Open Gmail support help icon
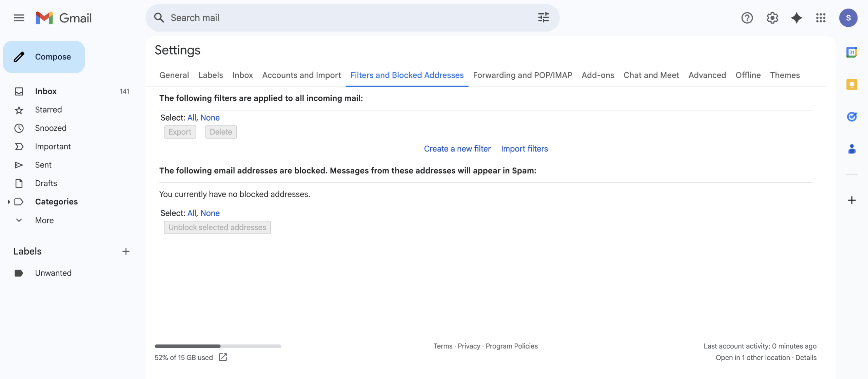Viewport: 868px width, 379px height. click(x=747, y=18)
